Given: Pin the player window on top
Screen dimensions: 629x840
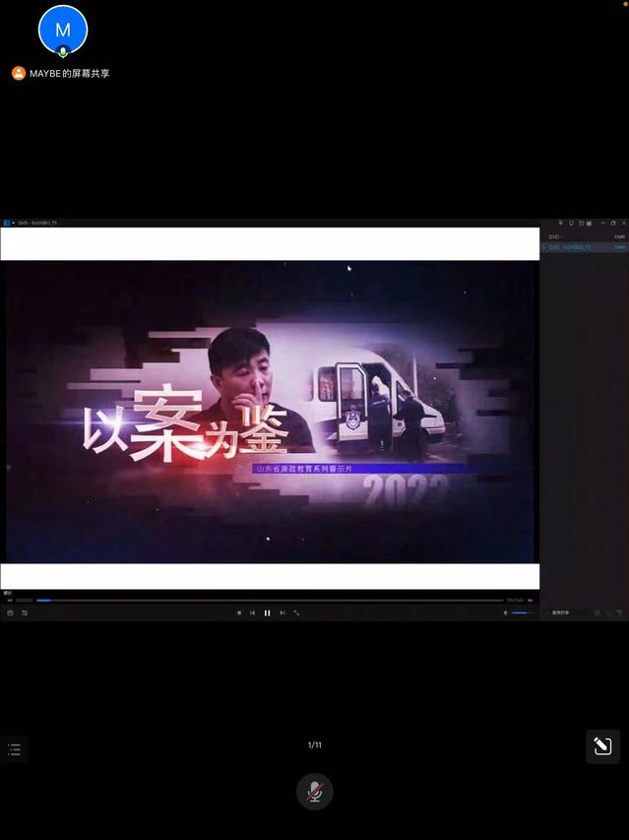Looking at the screenshot, I should pyautogui.click(x=560, y=223).
